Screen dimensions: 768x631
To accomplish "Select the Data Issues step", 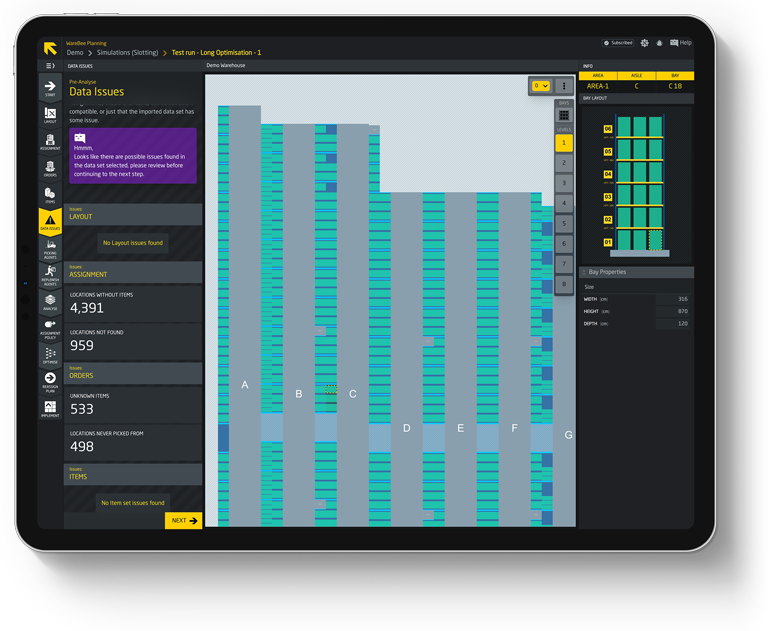I will (50, 222).
